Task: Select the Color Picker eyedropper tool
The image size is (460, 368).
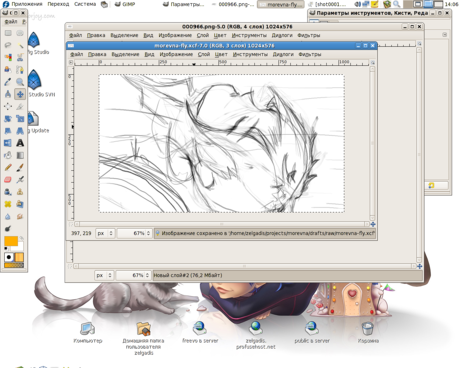Action: point(8,82)
